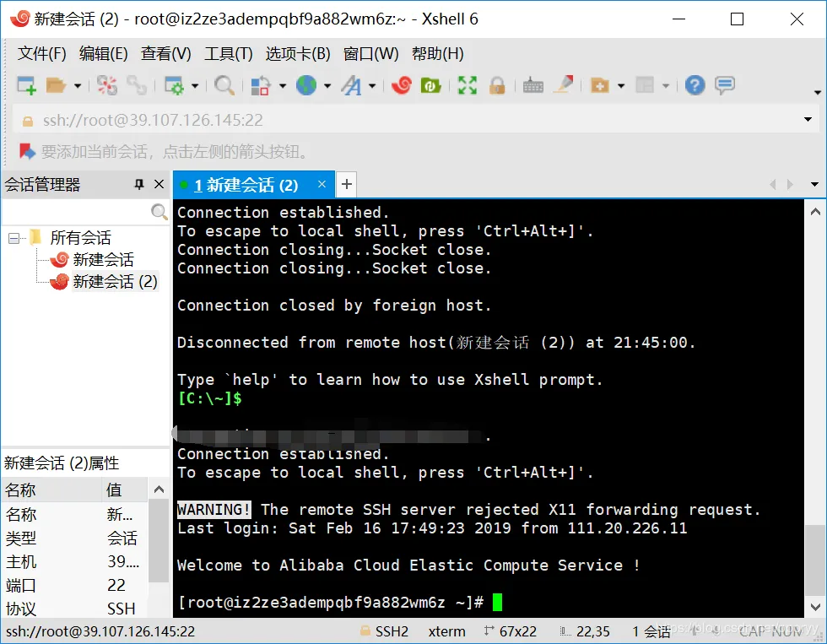Click the 端口 property value 22

(116, 585)
